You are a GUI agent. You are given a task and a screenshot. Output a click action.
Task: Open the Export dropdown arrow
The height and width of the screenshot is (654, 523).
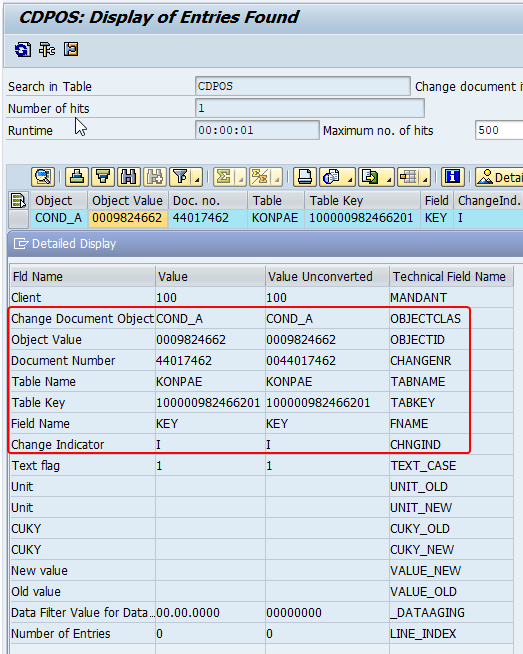pyautogui.click(x=388, y=177)
